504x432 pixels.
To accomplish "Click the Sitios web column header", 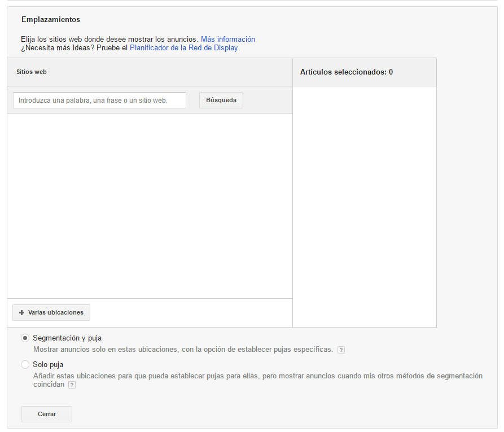I will (32, 72).
